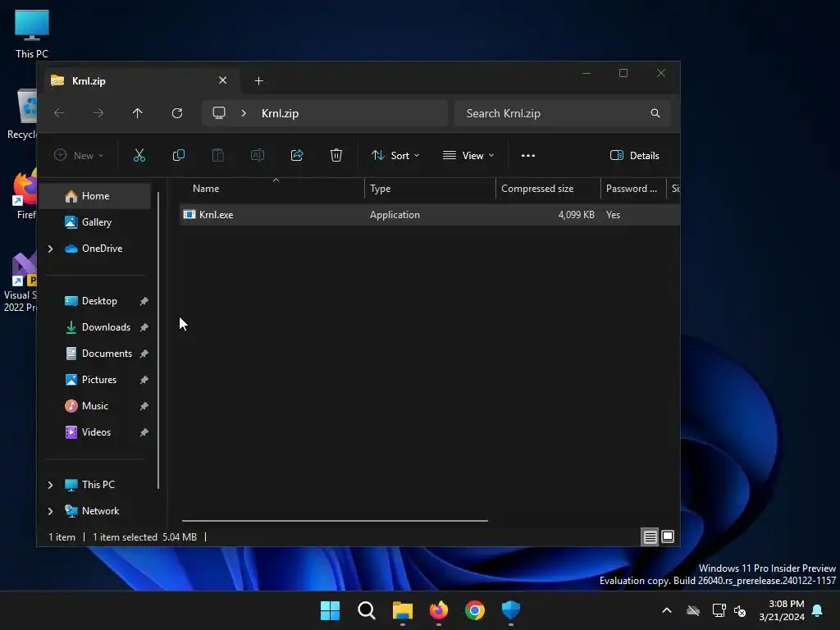Click the Share icon in toolbar
840x630 pixels.
tap(297, 155)
